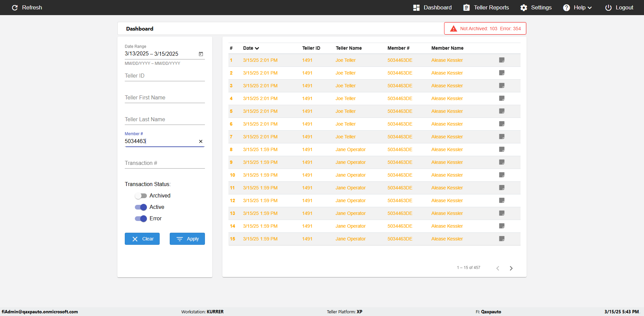This screenshot has height=316, width=644.
Task: Go to previous page of results
Action: 498,268
